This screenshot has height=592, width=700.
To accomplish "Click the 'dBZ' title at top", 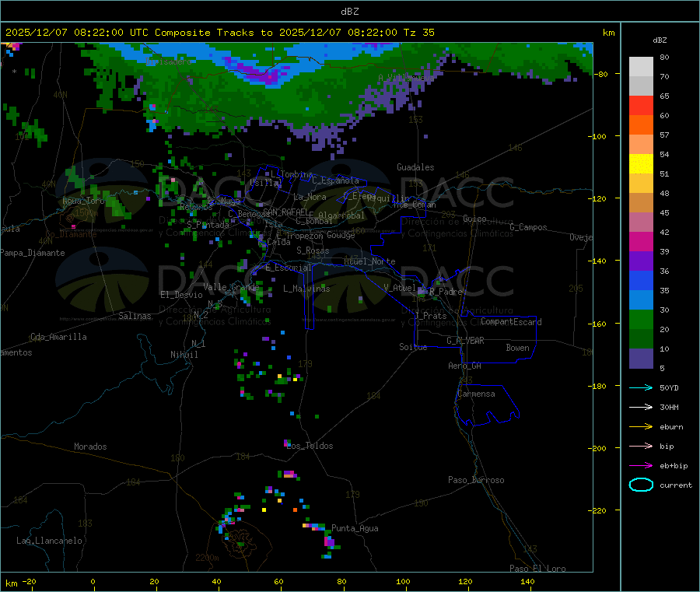I will pyautogui.click(x=349, y=12).
